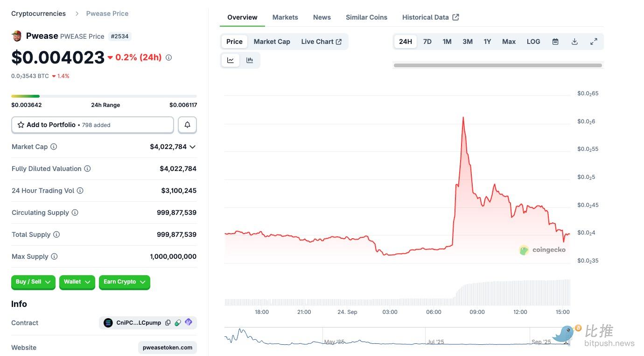Open the Earn Crypto dropdown

(x=124, y=282)
